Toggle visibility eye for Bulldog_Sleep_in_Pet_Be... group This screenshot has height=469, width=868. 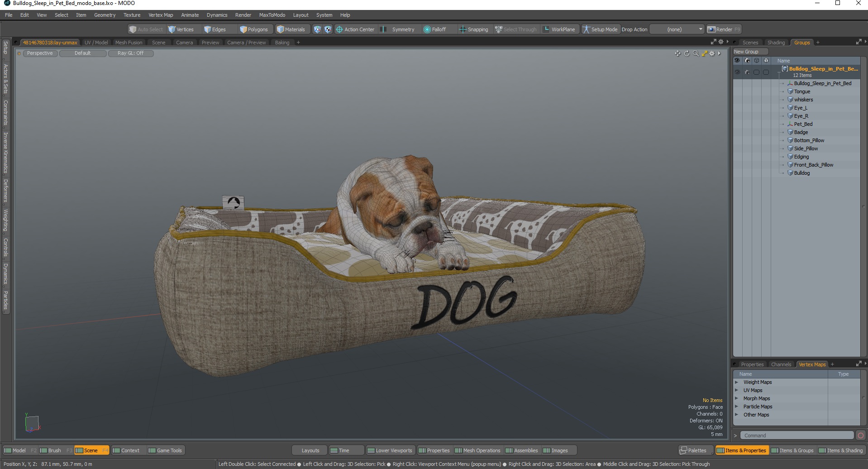tap(737, 72)
